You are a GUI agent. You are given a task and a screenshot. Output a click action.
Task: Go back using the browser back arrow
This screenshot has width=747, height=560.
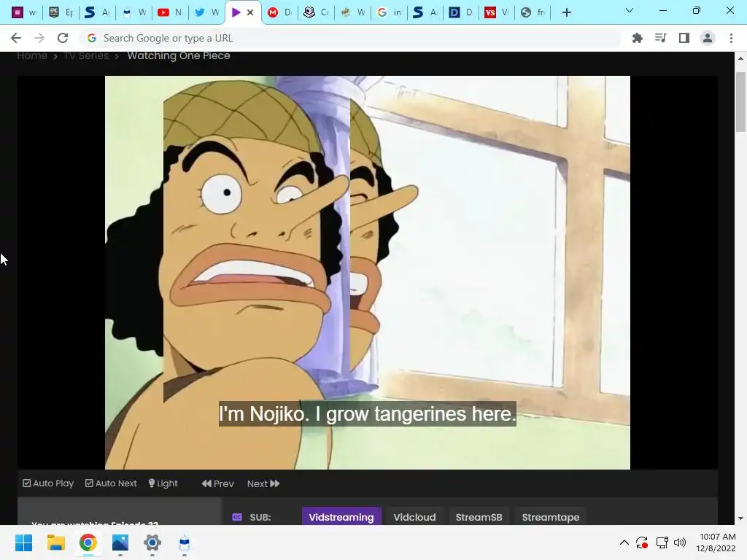click(16, 38)
